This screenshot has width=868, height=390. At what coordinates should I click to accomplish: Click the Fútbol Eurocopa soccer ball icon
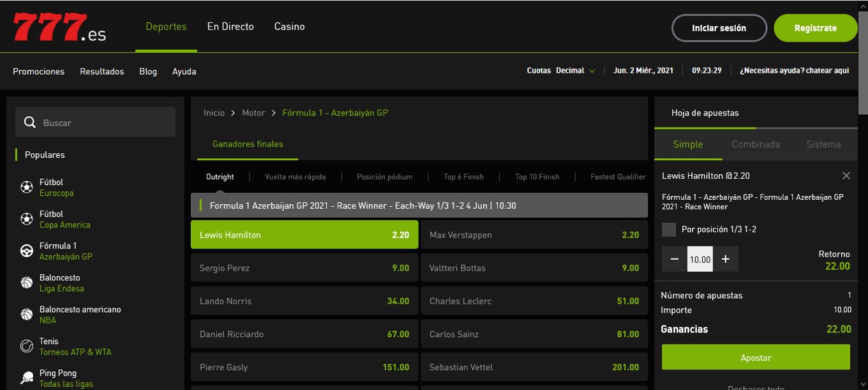click(27, 187)
